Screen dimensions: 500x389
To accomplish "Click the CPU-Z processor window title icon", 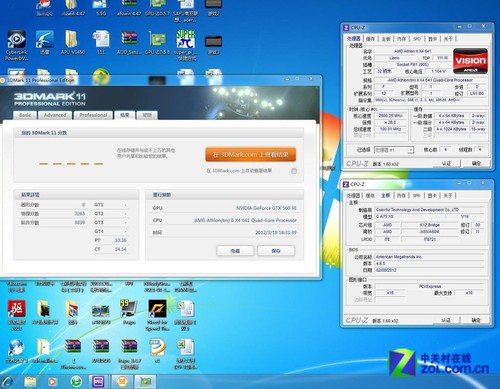I will point(346,27).
